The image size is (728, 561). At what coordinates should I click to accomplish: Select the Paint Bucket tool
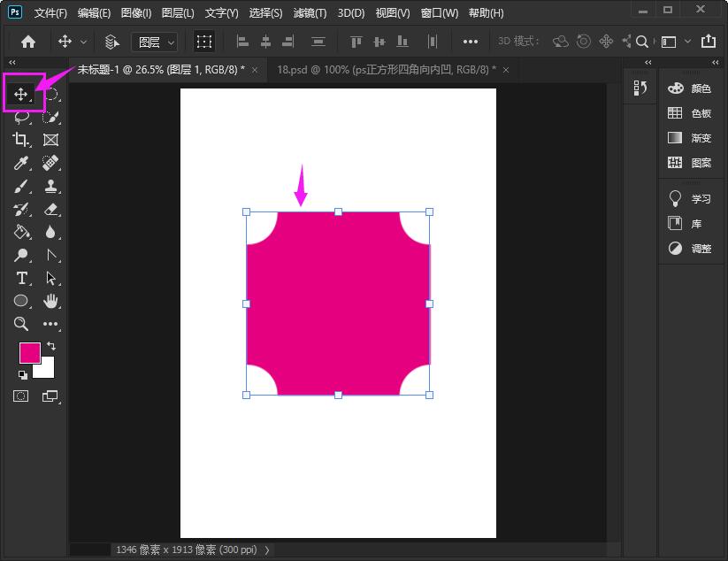pyautogui.click(x=22, y=232)
